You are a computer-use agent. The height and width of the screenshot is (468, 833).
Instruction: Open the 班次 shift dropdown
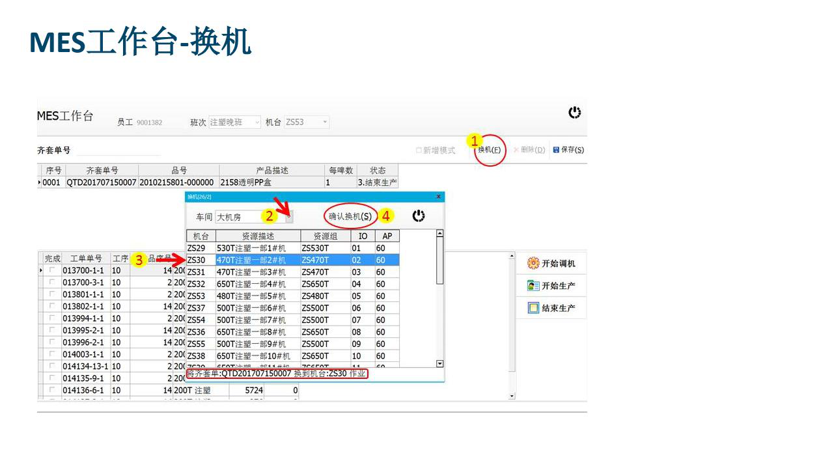point(256,123)
